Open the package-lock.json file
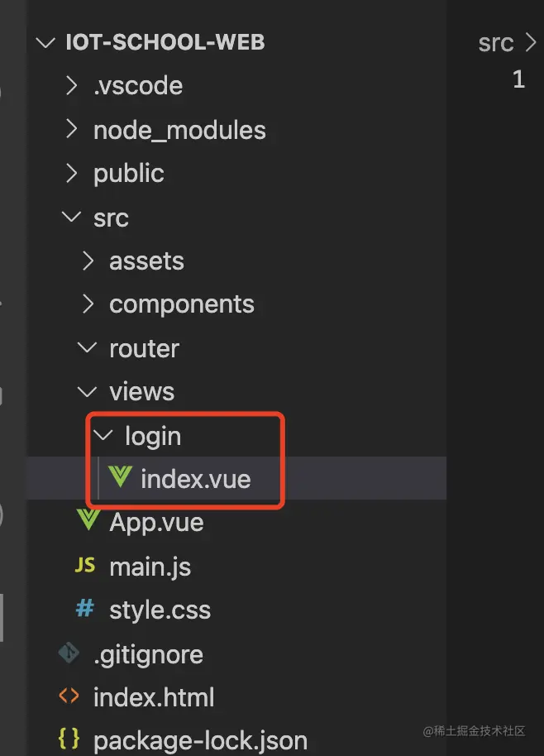544x756 pixels. point(200,742)
